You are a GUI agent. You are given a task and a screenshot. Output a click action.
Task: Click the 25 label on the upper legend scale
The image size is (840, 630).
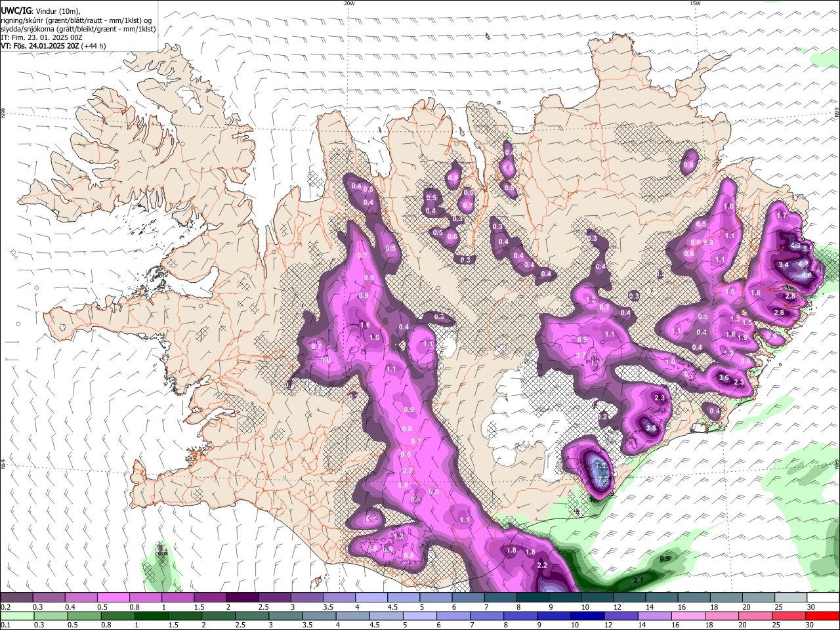(x=778, y=607)
